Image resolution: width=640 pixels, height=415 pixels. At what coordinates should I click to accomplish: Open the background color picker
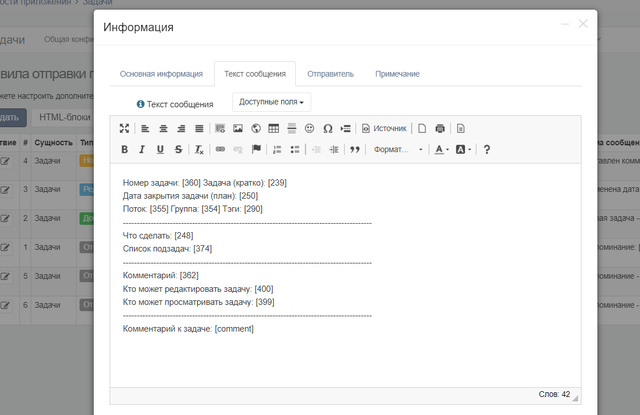pyautogui.click(x=463, y=149)
